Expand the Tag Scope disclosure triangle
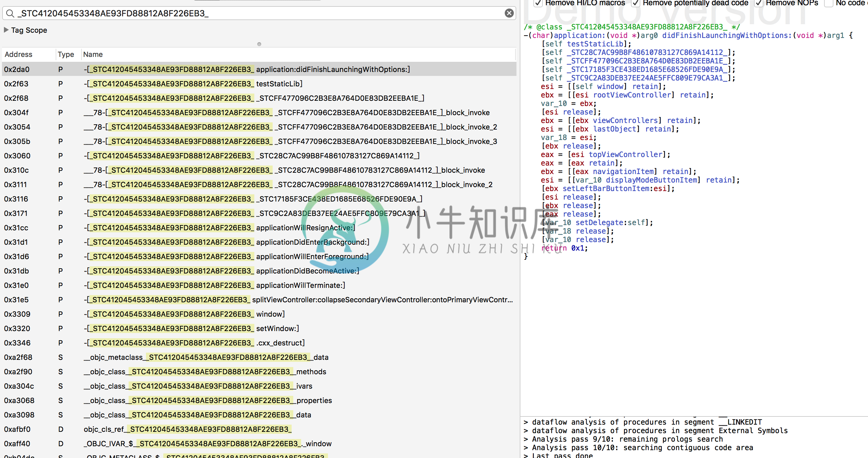868x458 pixels. [x=6, y=30]
